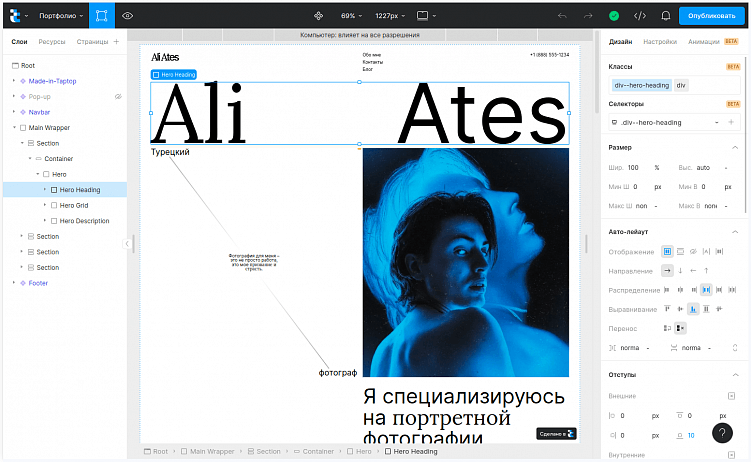Set direction to up arrow

click(706, 270)
